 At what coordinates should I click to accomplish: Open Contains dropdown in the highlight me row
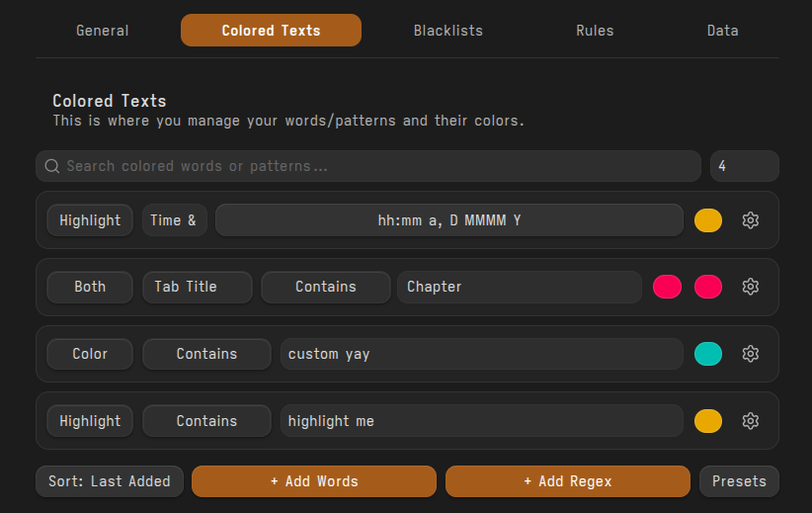(x=206, y=421)
